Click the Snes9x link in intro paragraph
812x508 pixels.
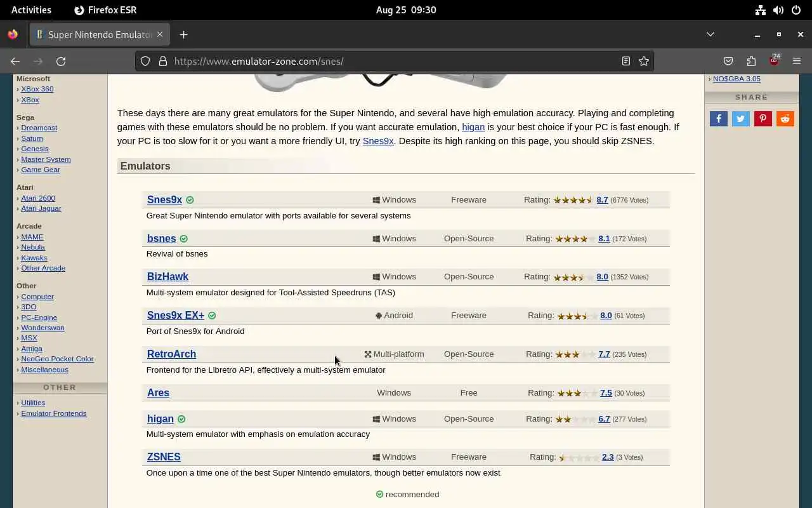click(378, 141)
